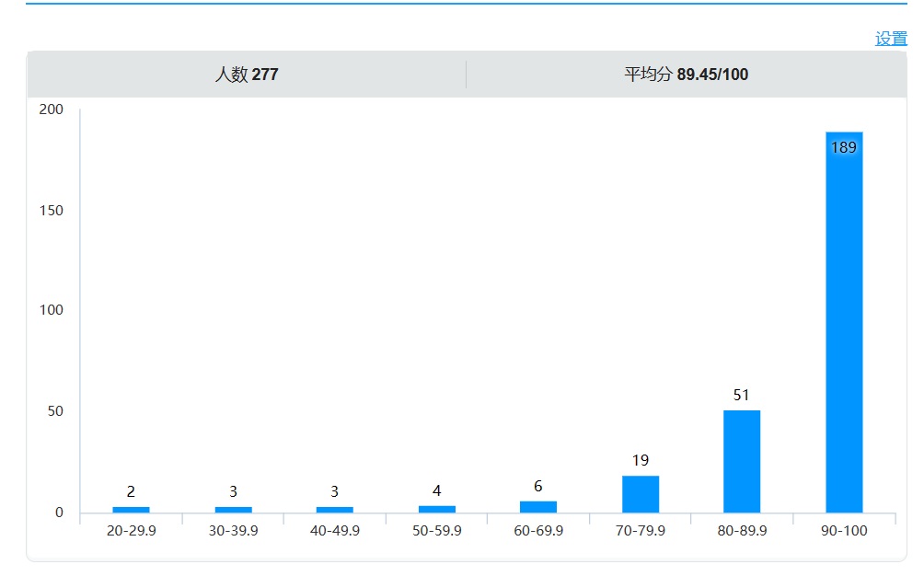Click the 30-39.9 score bar
The height and width of the screenshot is (576, 924).
tap(233, 510)
